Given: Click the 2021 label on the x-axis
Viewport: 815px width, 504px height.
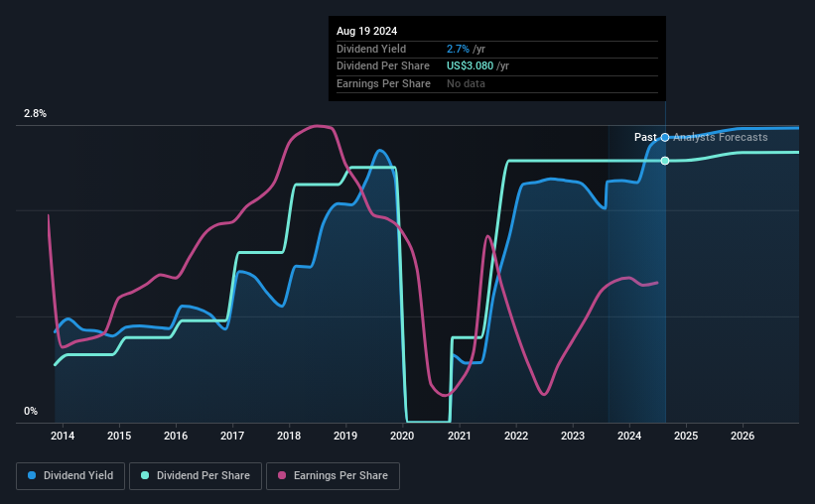Looking at the screenshot, I should point(460,436).
